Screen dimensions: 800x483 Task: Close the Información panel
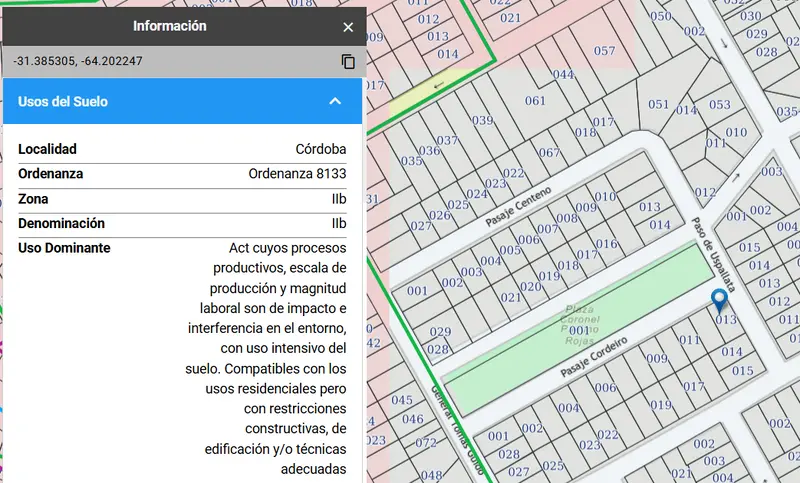tap(348, 27)
